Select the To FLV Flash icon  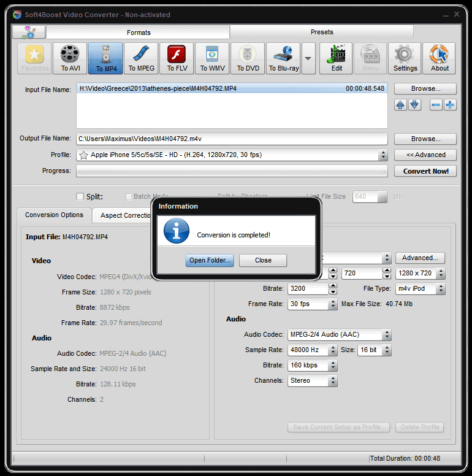click(x=177, y=58)
